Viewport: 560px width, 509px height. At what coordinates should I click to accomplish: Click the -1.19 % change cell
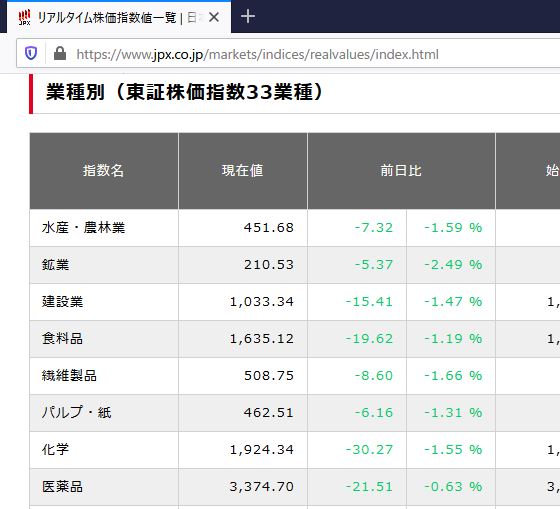pos(451,339)
